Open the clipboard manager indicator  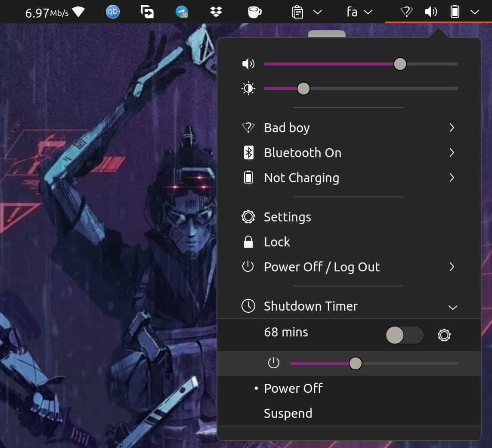click(x=297, y=12)
